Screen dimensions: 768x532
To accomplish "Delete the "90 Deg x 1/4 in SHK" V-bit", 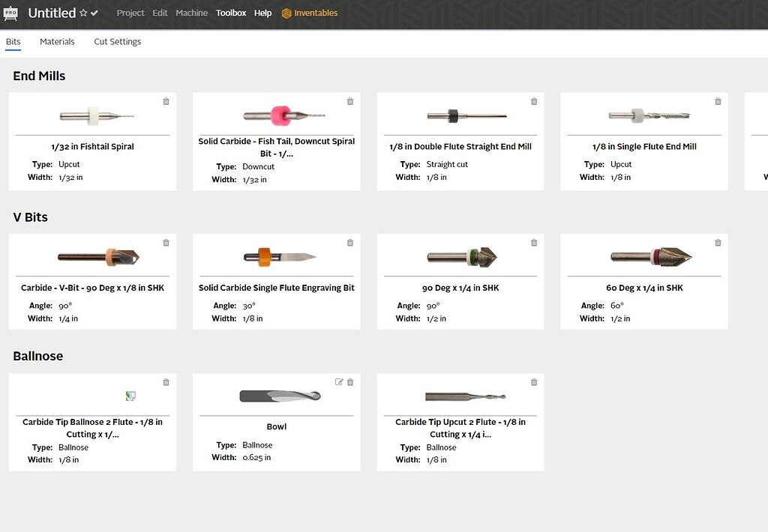I will tap(533, 242).
